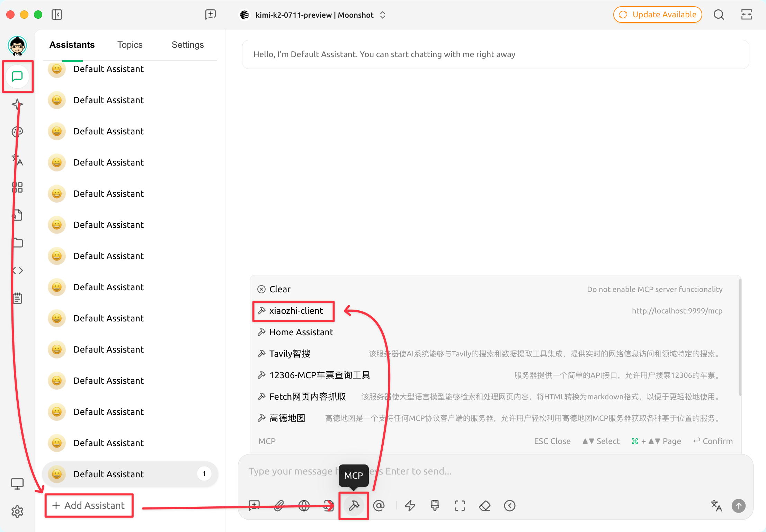The height and width of the screenshot is (532, 766).
Task: Open the Mini Apps grid from the sidebar
Action: tap(17, 187)
